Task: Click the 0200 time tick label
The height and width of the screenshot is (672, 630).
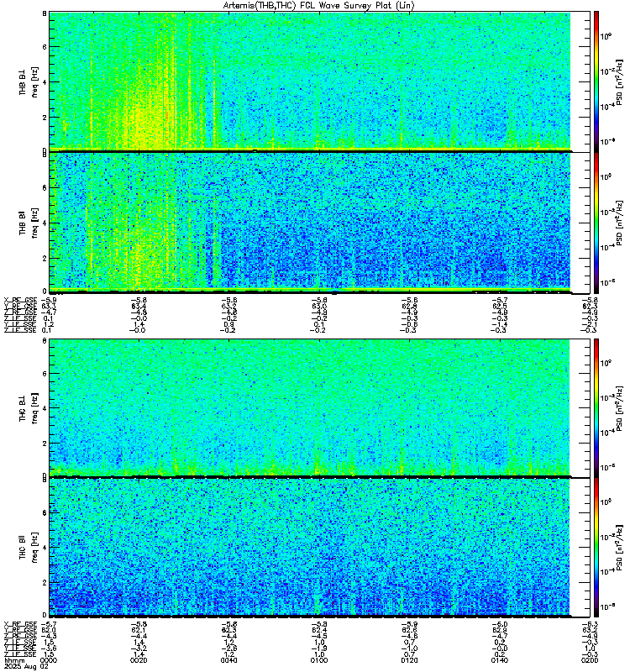Action: coord(590,660)
